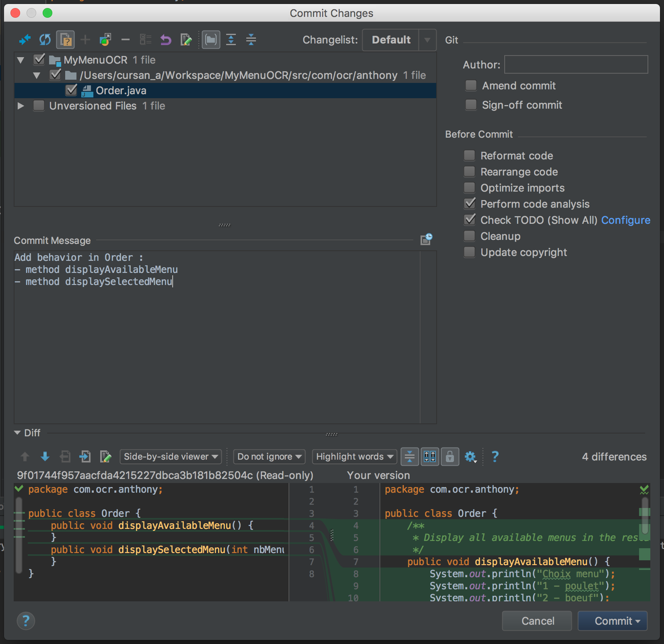Uncheck the Order.java file checkbox
Screen dimensions: 664x644
coord(71,90)
